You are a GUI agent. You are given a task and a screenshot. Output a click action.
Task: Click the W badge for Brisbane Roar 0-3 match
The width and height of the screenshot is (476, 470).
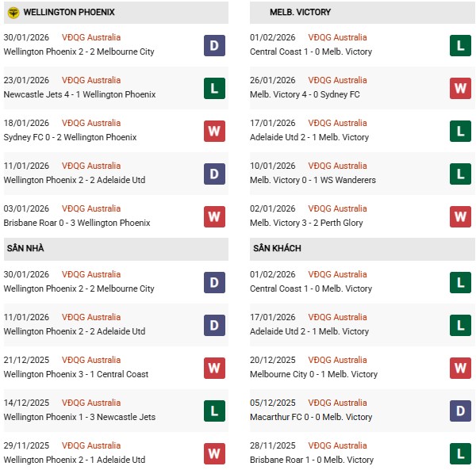coord(214,216)
